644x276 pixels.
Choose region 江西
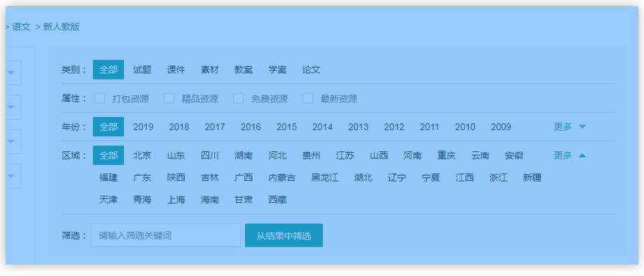464,178
